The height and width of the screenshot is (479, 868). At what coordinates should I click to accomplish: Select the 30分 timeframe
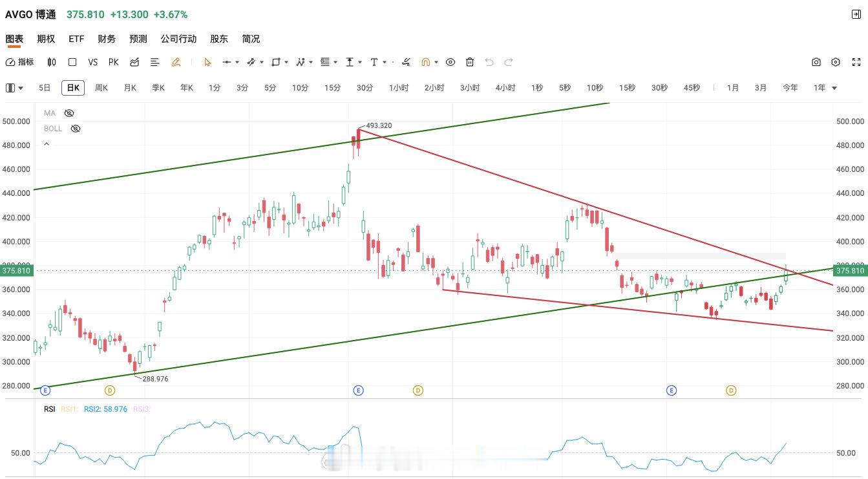click(365, 88)
